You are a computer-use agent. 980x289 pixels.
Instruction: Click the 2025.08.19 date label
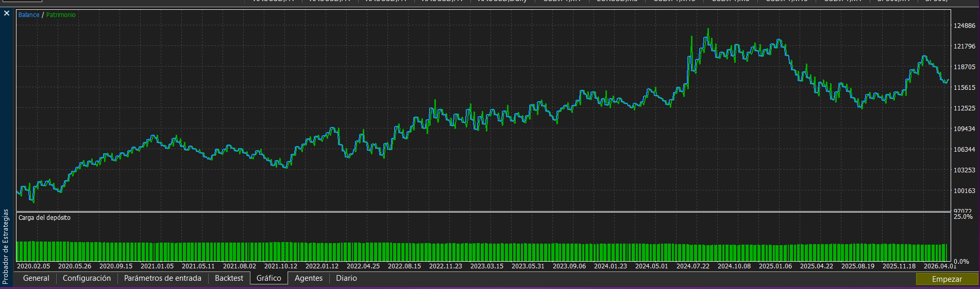click(x=858, y=266)
